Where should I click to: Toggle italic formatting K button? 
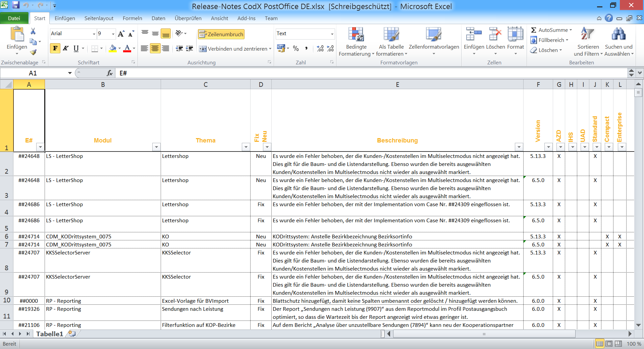tap(66, 48)
